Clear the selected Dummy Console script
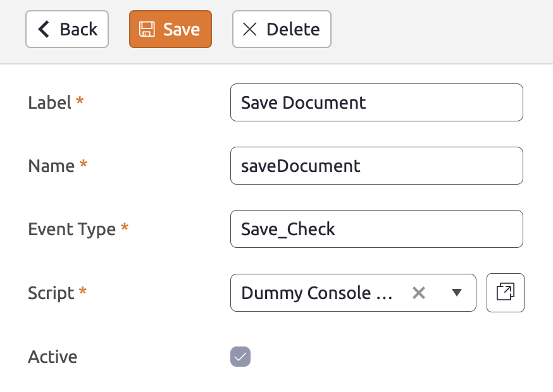 [419, 293]
